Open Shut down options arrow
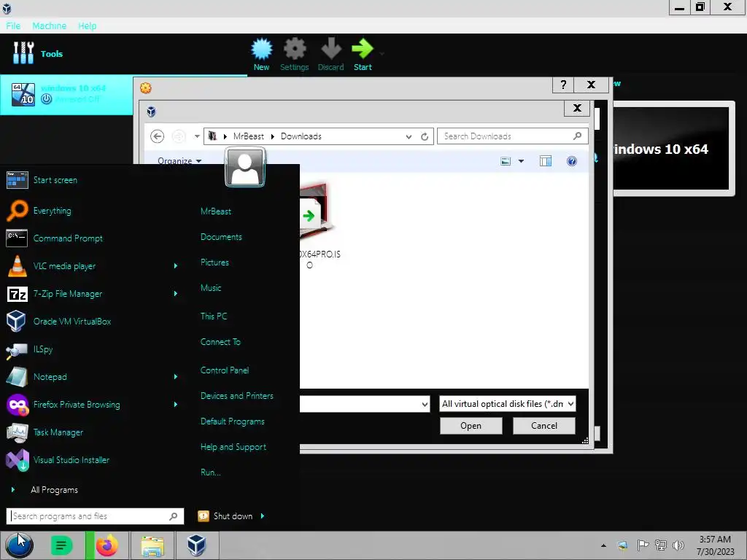 (263, 516)
